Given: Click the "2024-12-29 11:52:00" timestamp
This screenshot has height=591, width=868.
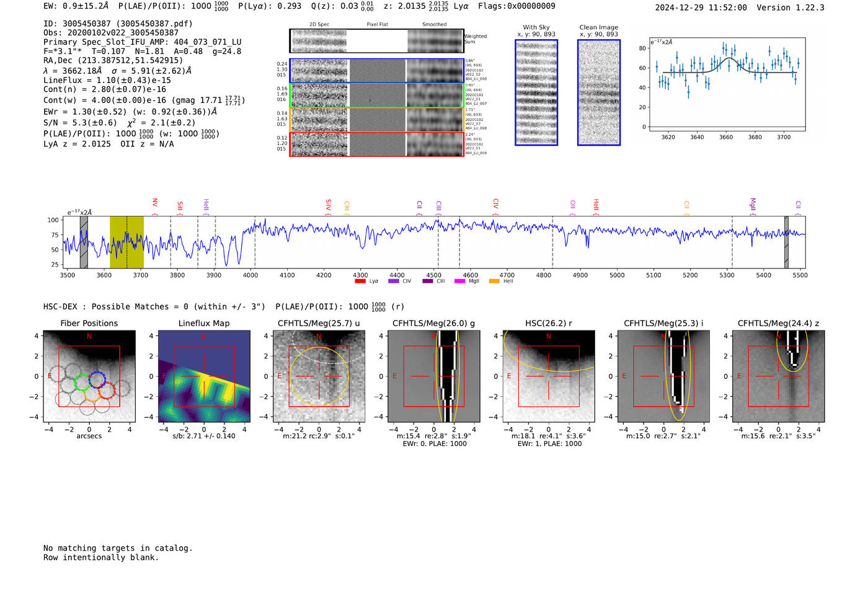Looking at the screenshot, I should [x=701, y=7].
